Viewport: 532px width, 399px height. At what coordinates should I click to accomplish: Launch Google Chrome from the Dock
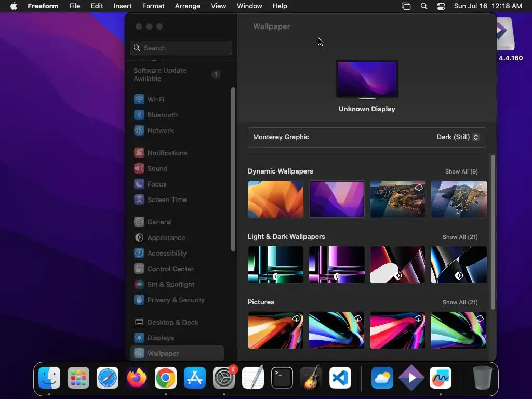tap(166, 378)
